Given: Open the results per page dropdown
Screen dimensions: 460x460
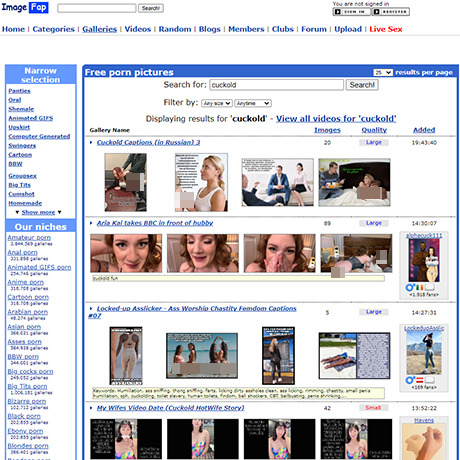Looking at the screenshot, I should (x=383, y=72).
